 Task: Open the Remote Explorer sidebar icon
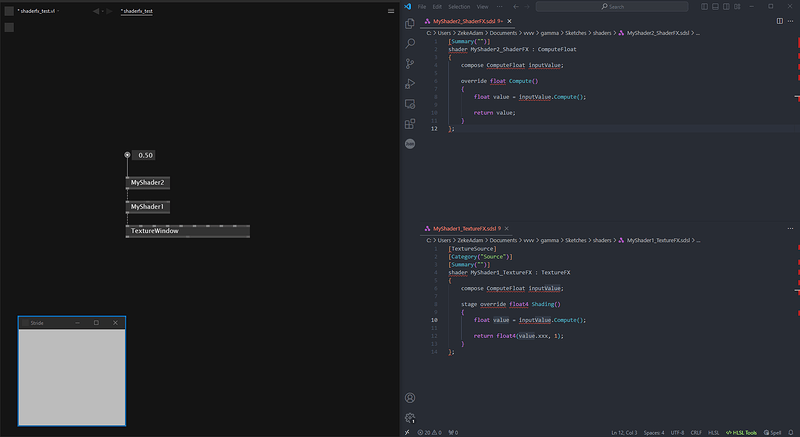pyautogui.click(x=410, y=104)
